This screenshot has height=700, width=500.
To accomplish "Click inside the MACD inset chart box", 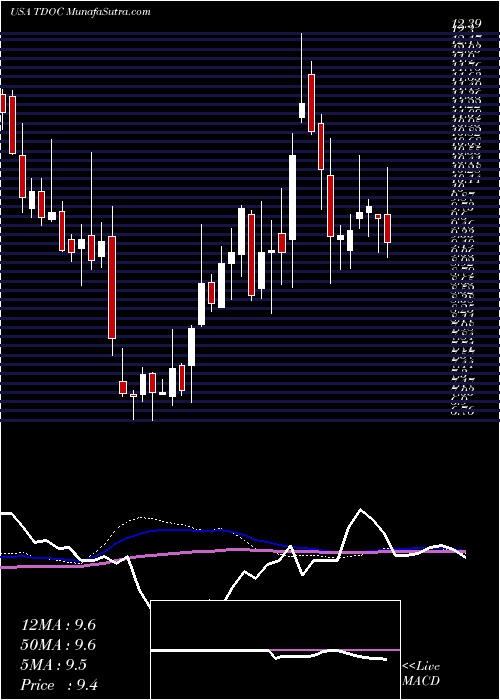I will (x=275, y=650).
